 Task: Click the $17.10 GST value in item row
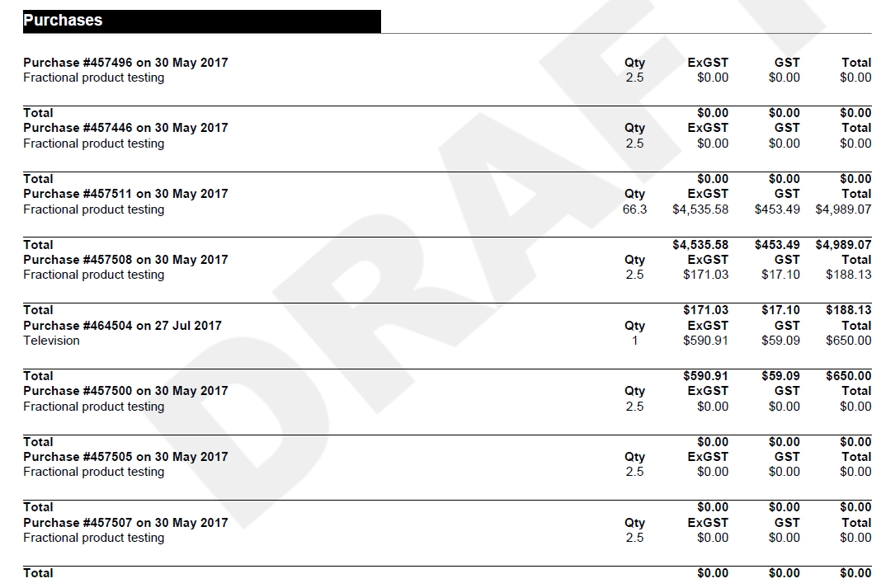tap(780, 275)
